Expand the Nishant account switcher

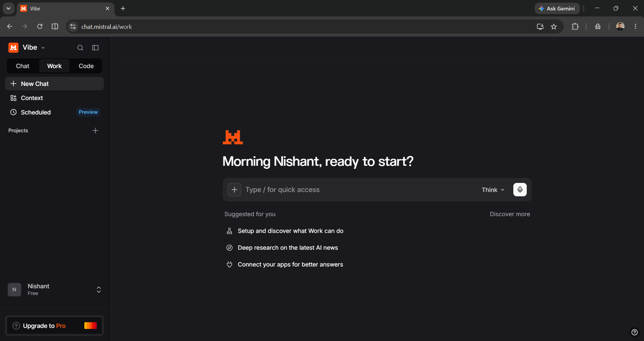pos(99,290)
